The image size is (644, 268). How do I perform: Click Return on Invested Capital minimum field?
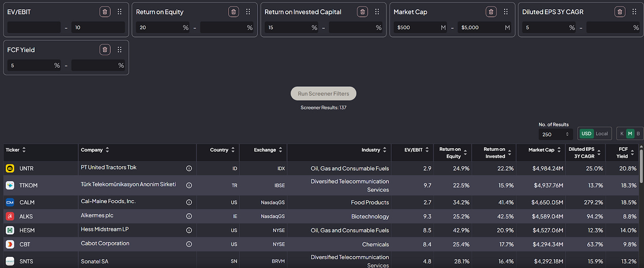[x=292, y=27]
